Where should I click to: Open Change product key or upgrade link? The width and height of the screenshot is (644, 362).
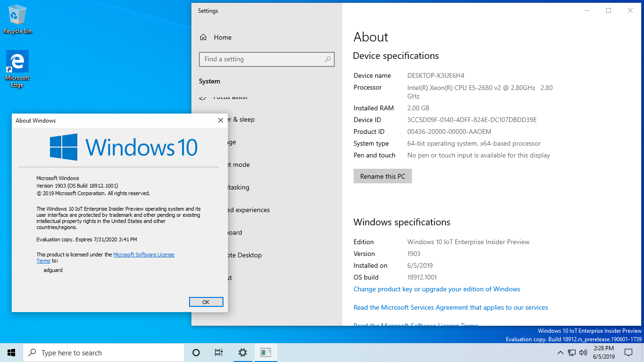[437, 289]
